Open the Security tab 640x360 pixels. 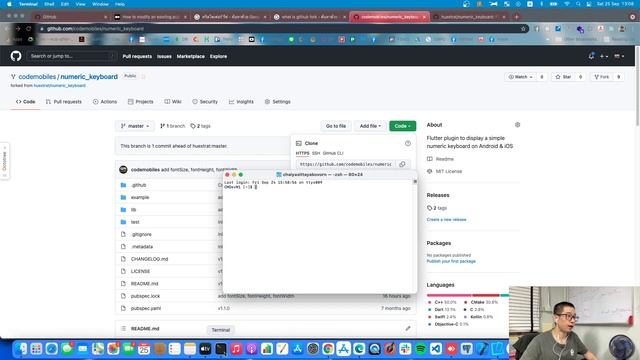pyautogui.click(x=205, y=102)
